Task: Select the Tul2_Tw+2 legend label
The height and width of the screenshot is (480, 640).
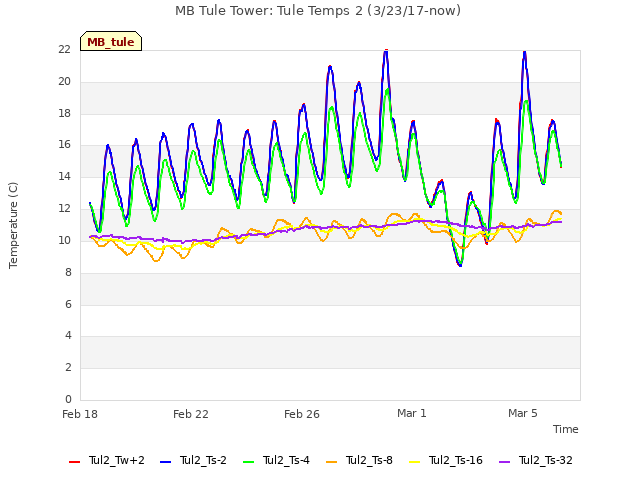Action: click(117, 460)
